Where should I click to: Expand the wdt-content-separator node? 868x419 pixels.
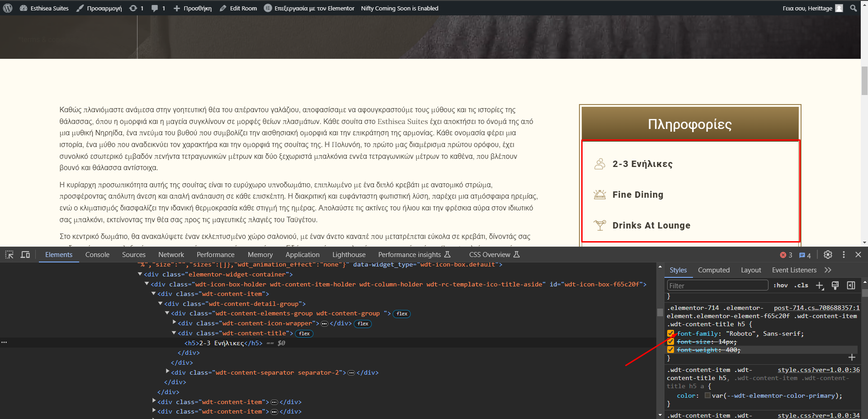click(167, 371)
